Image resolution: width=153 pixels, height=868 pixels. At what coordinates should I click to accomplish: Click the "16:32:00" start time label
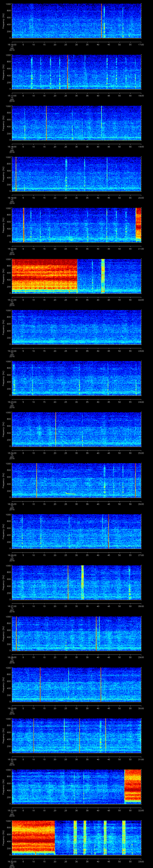12,861
